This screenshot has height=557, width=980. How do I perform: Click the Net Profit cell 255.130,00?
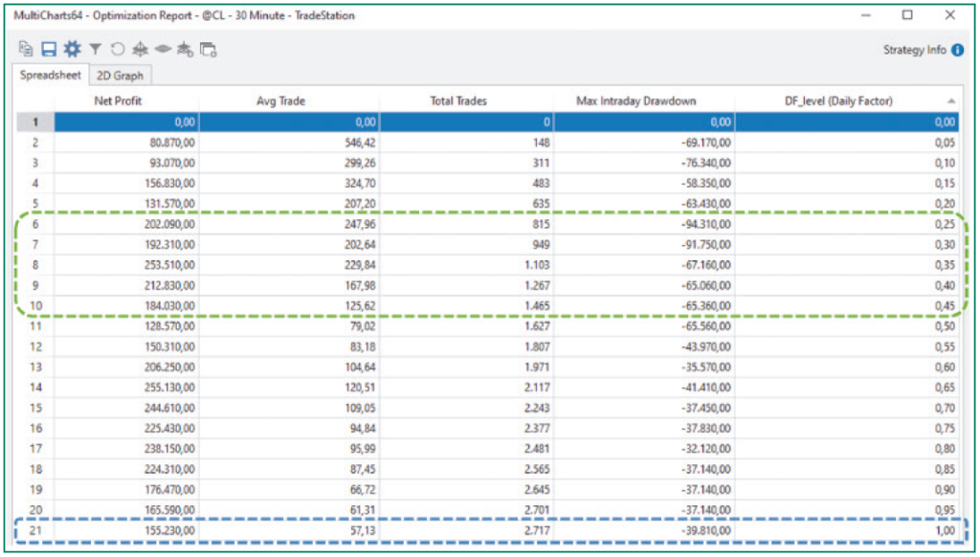pos(127,388)
